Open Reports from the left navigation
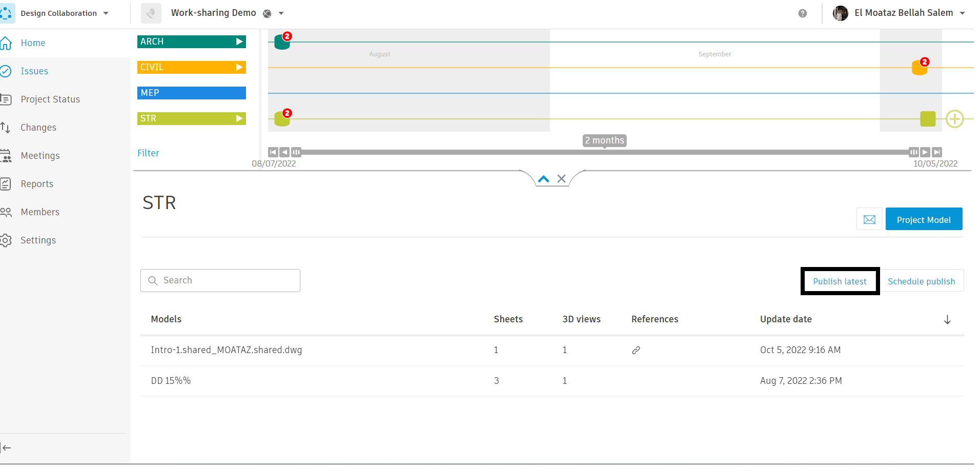This screenshot has height=473, width=980. [7, 183]
